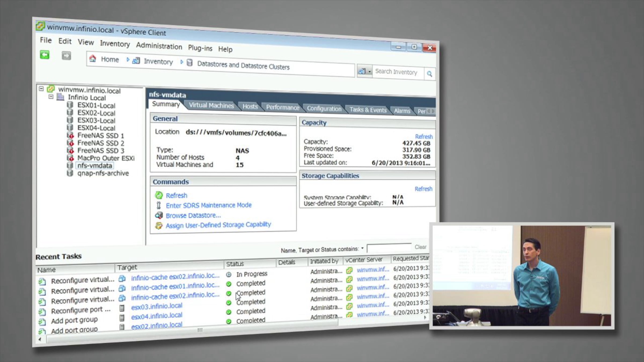Viewport: 644px width, 362px height.
Task: Click the grey forward navigation arrow
Action: click(x=66, y=56)
